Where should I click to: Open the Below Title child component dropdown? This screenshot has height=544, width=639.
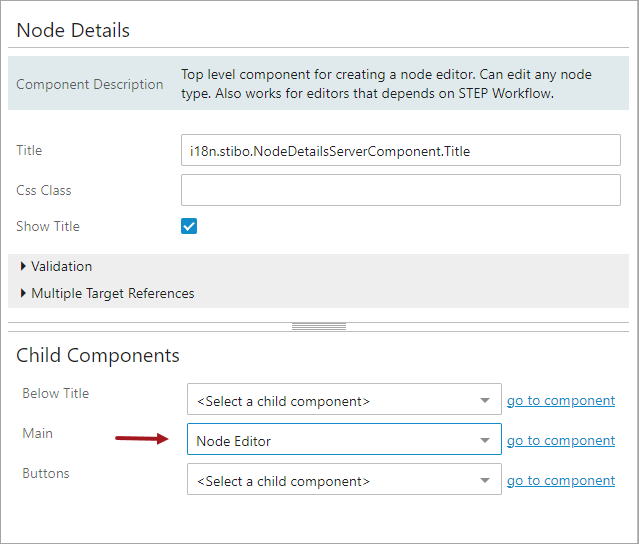(343, 401)
